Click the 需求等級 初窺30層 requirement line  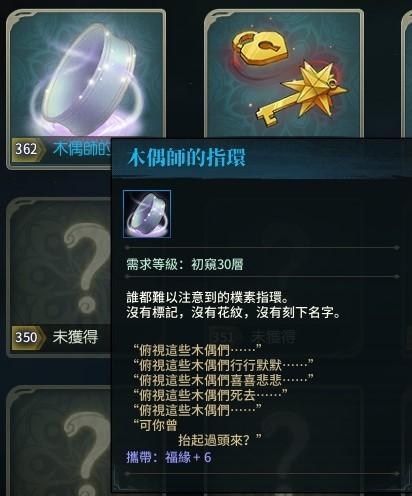(x=185, y=265)
